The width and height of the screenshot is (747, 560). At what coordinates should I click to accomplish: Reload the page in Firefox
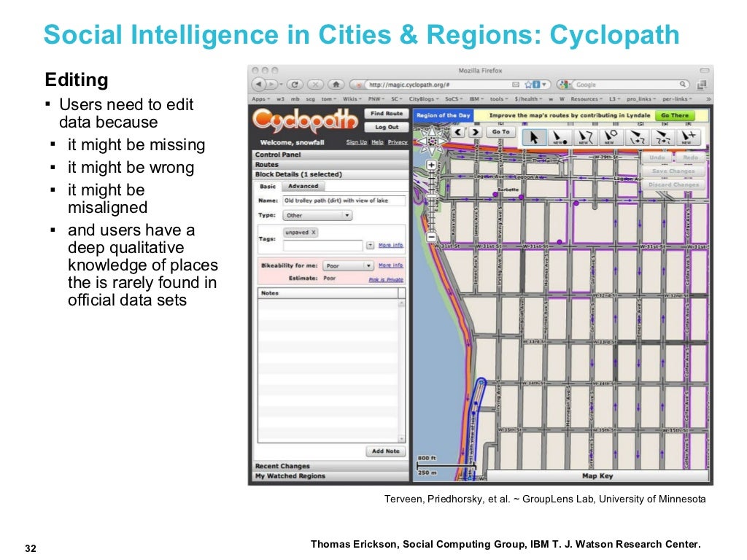(295, 85)
